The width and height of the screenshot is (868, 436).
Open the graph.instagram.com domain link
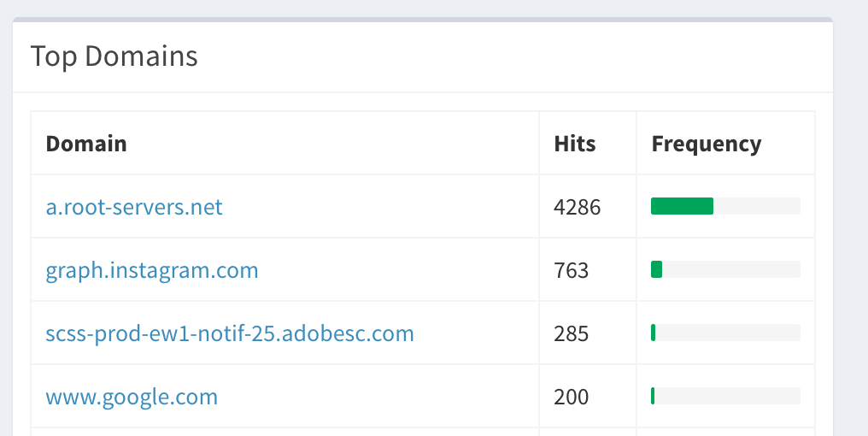[x=152, y=270]
